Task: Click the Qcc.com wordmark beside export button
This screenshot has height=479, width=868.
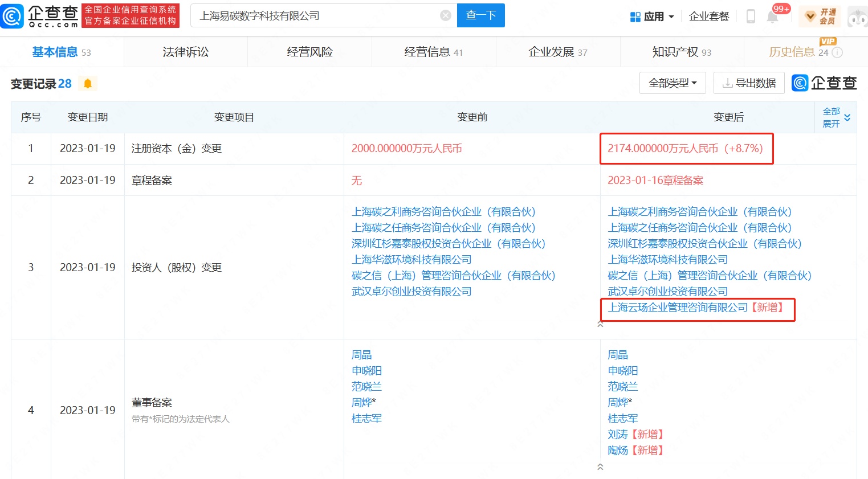Action: point(824,83)
